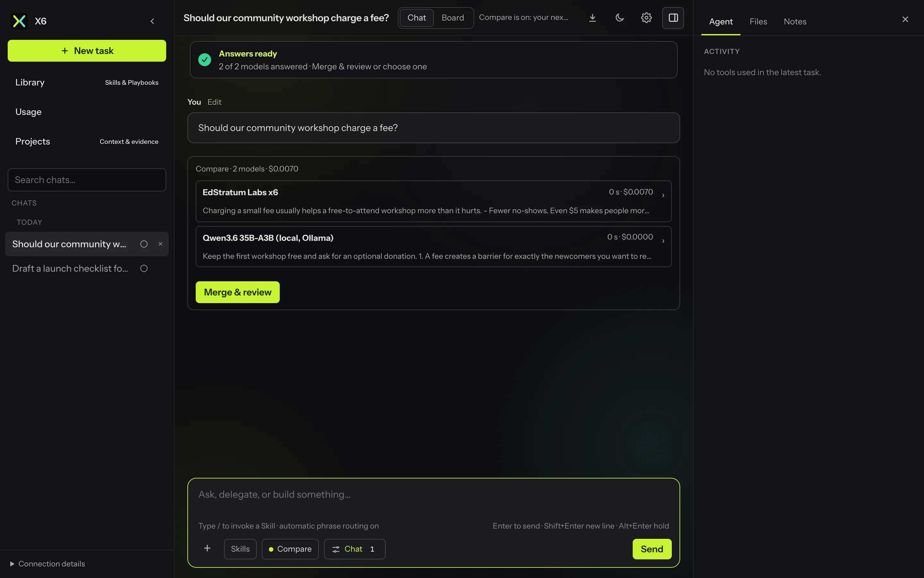Collapse the left sidebar arrow
This screenshot has height=578, width=924.
pyautogui.click(x=152, y=21)
